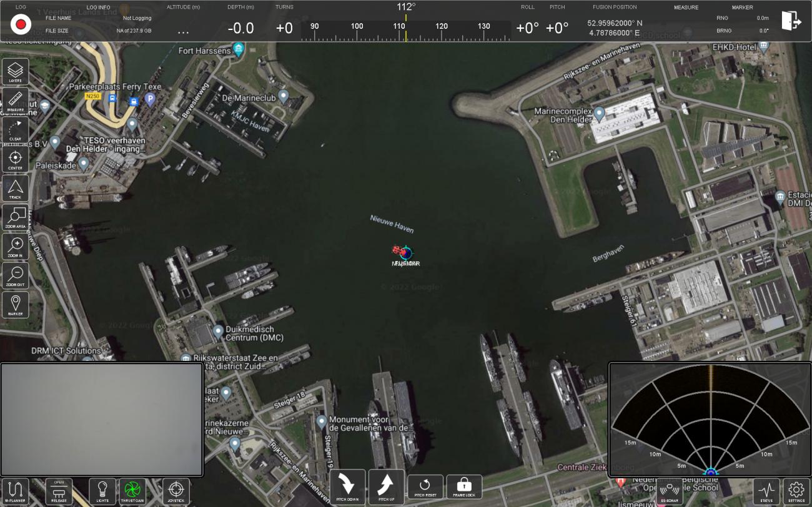Toggle Track mode arrow icon
This screenshot has width=812, height=507.
point(15,189)
